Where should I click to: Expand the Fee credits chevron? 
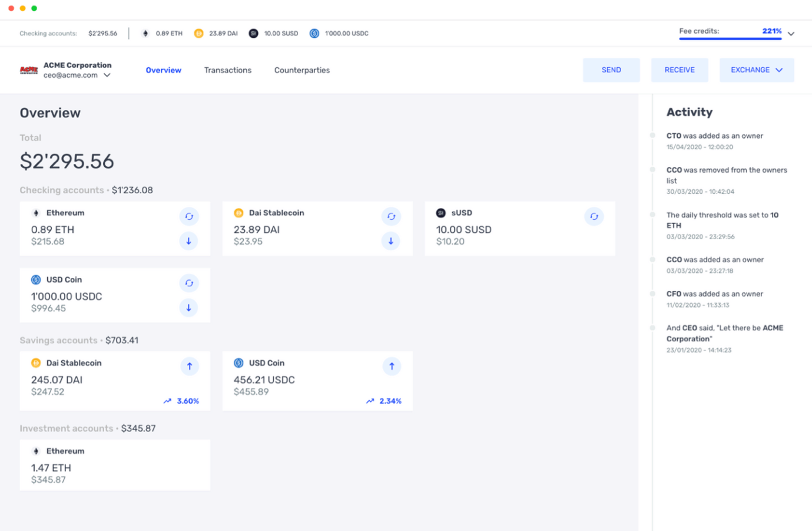point(791,34)
